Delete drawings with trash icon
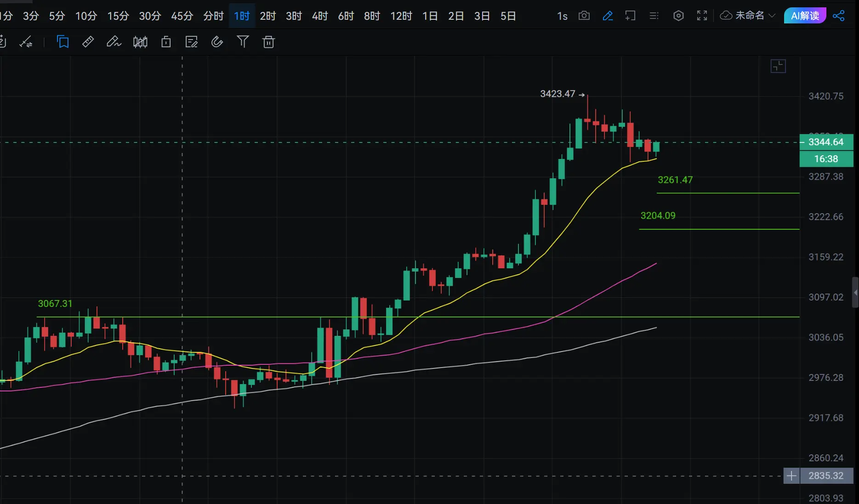Image resolution: width=859 pixels, height=504 pixels. (x=268, y=42)
